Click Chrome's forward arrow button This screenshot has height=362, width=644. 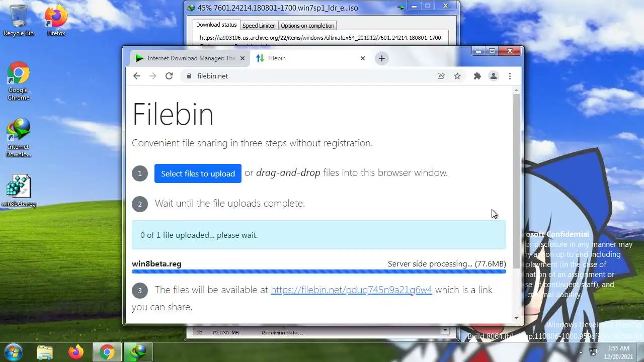[153, 76]
